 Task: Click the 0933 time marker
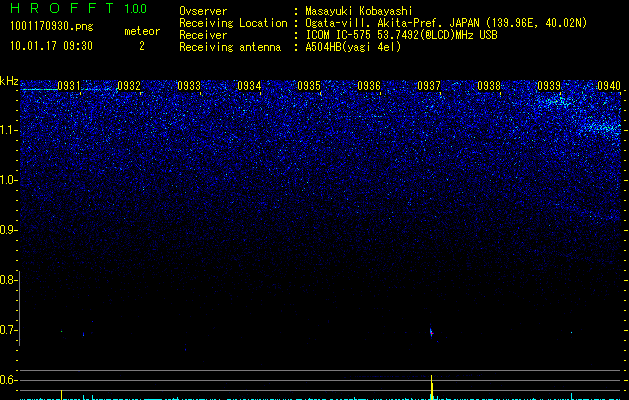click(x=189, y=86)
